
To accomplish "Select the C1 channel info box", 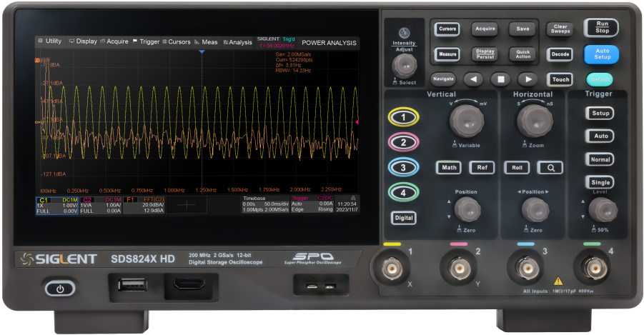I will [57, 205].
